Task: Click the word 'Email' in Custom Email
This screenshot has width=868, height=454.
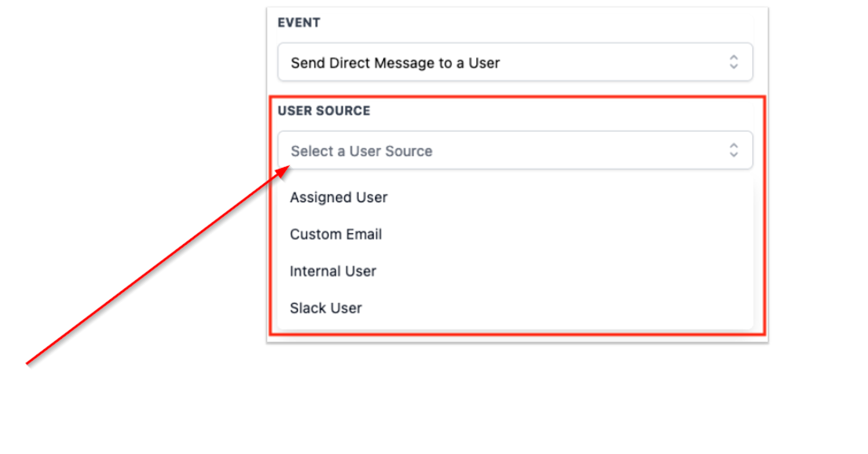Action: (364, 234)
